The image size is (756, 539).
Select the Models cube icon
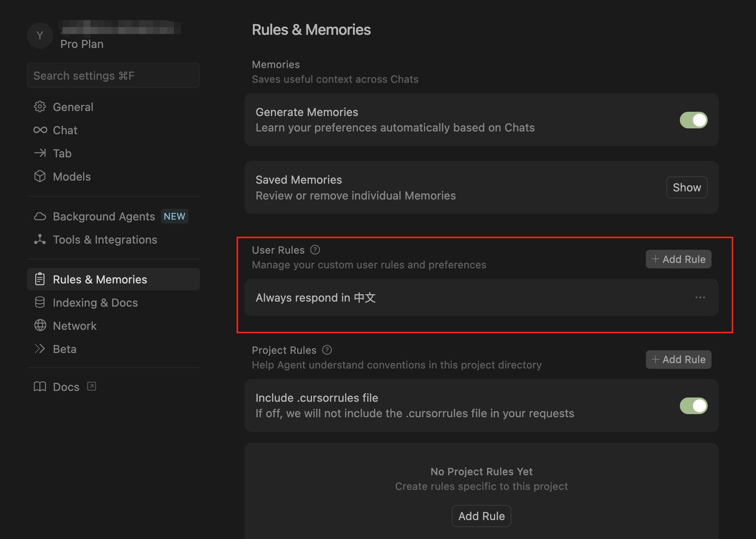point(40,176)
